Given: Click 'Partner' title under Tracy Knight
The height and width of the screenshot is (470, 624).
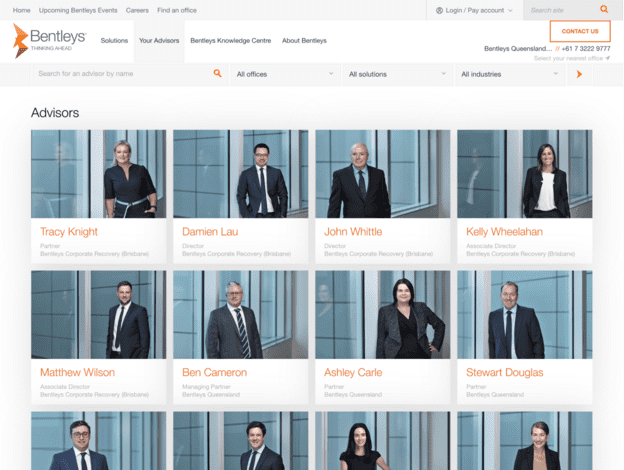Looking at the screenshot, I should [x=50, y=246].
